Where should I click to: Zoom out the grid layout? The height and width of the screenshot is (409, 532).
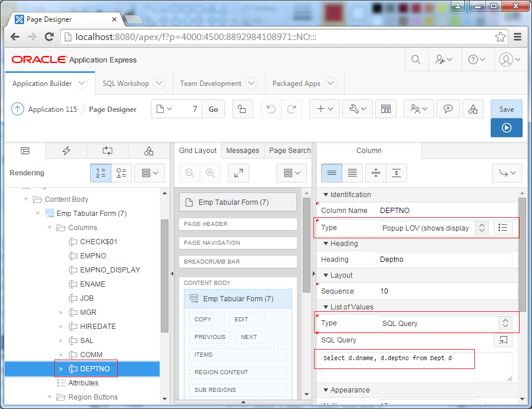click(x=190, y=173)
